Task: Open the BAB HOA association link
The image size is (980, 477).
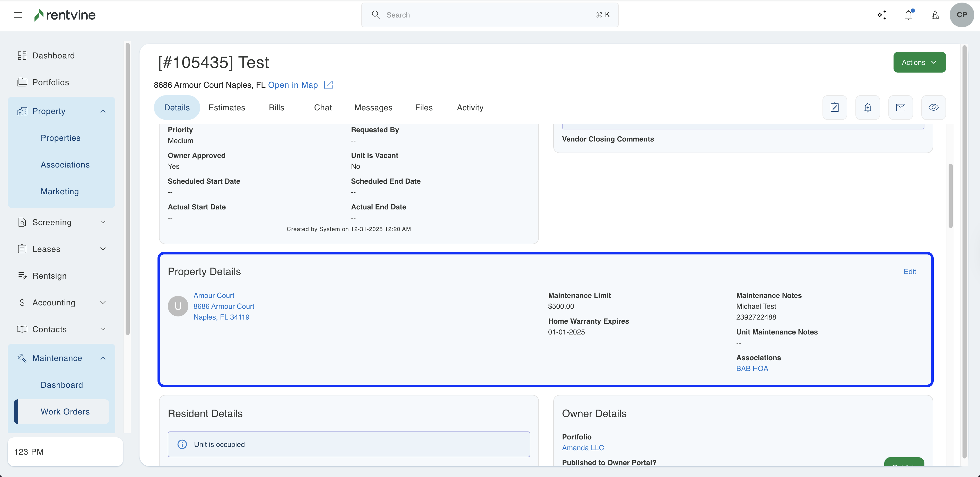Action: pyautogui.click(x=752, y=368)
